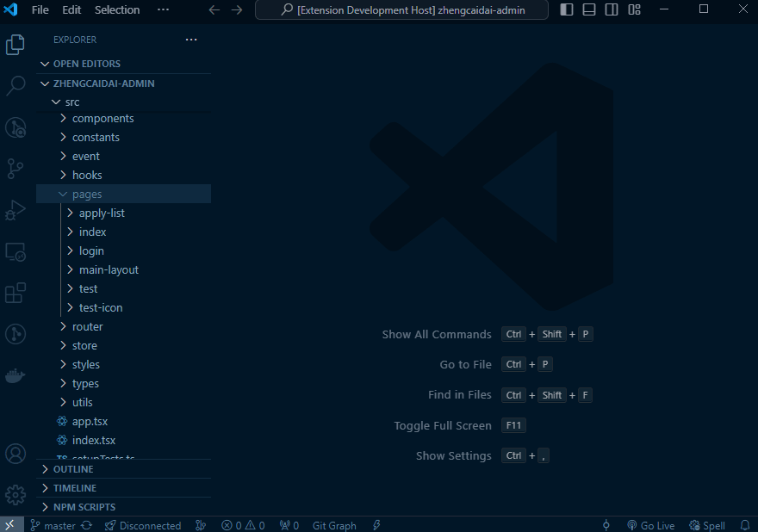Click the ports forwarded indicator
Image resolution: width=758 pixels, height=532 pixels.
[289, 525]
